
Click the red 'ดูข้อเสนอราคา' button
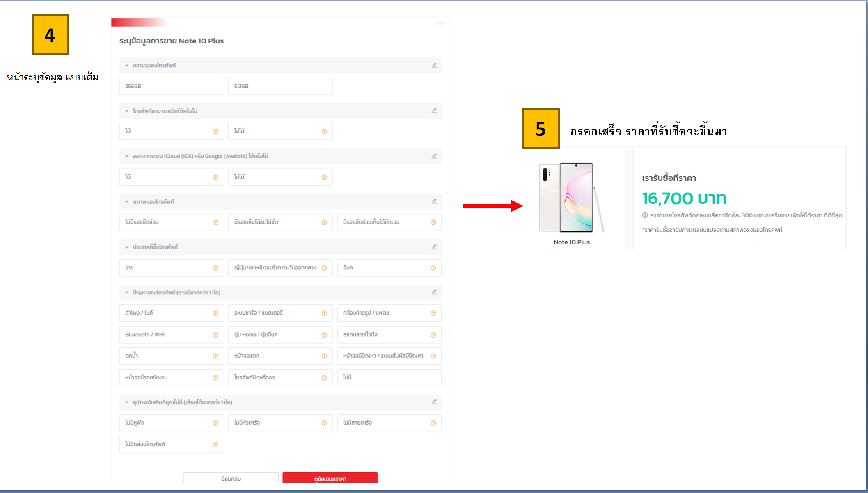click(x=330, y=478)
